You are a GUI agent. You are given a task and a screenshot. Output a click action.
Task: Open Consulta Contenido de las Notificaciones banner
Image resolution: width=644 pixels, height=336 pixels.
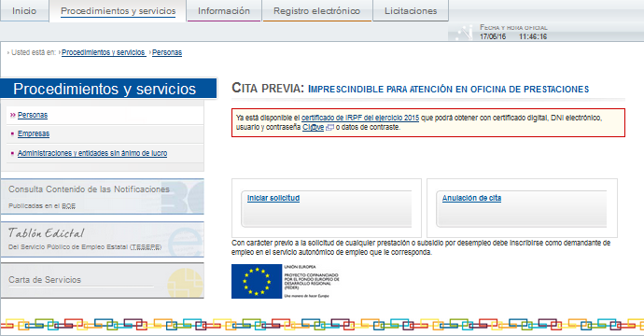click(x=103, y=196)
